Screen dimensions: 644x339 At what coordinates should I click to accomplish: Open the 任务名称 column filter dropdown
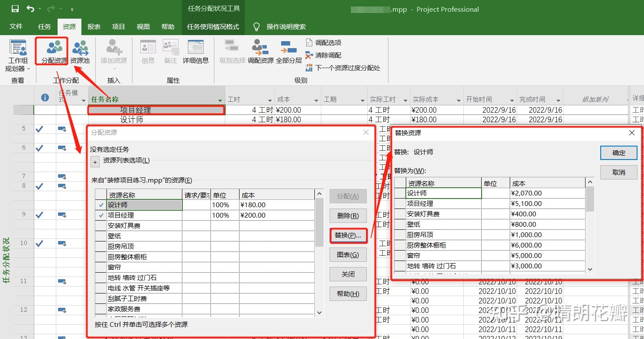(x=220, y=100)
